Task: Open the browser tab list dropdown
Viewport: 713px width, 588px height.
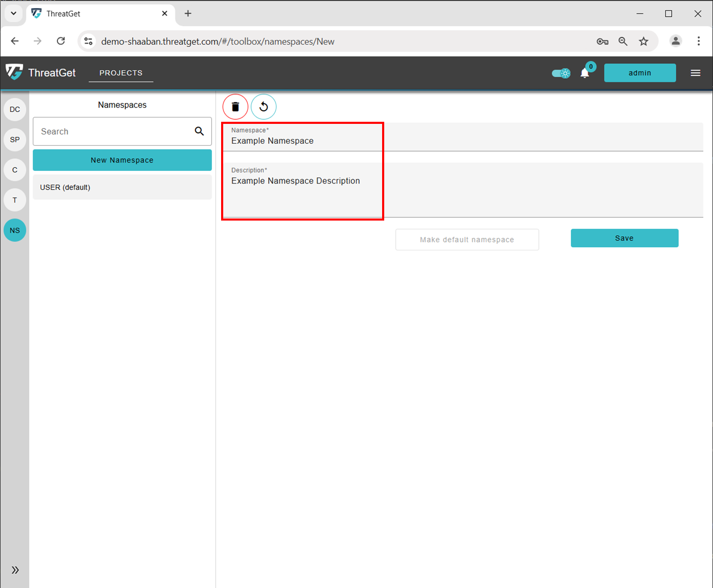Action: click(x=14, y=14)
